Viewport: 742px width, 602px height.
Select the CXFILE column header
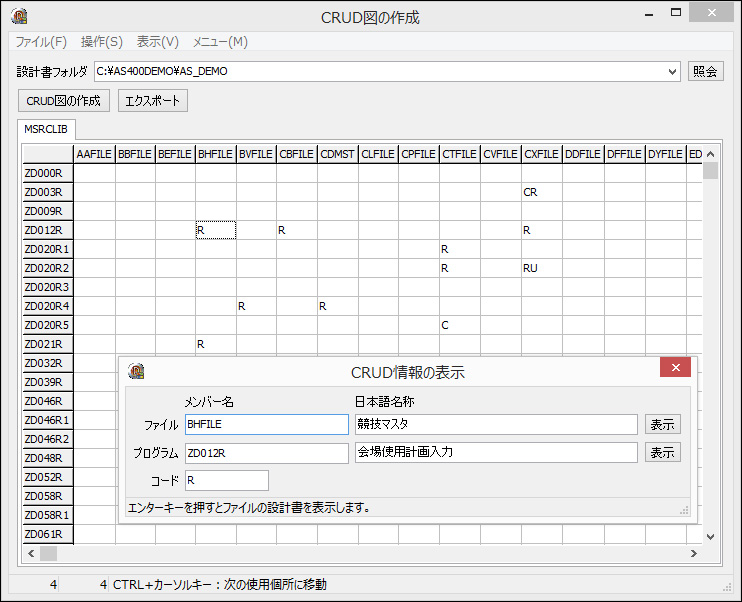[542, 154]
